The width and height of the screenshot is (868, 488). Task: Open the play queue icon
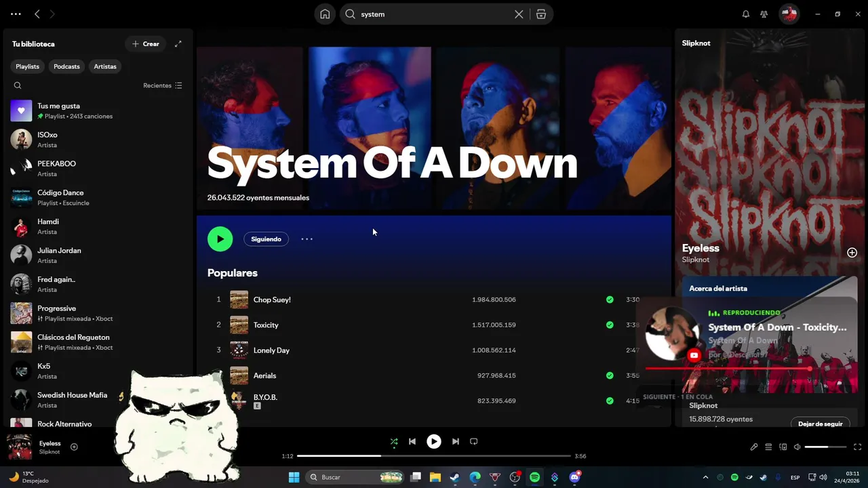tap(768, 447)
